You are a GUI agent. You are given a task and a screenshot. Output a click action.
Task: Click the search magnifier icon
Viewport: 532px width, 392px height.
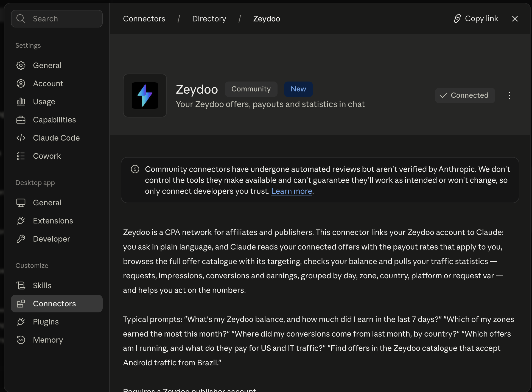pos(21,19)
